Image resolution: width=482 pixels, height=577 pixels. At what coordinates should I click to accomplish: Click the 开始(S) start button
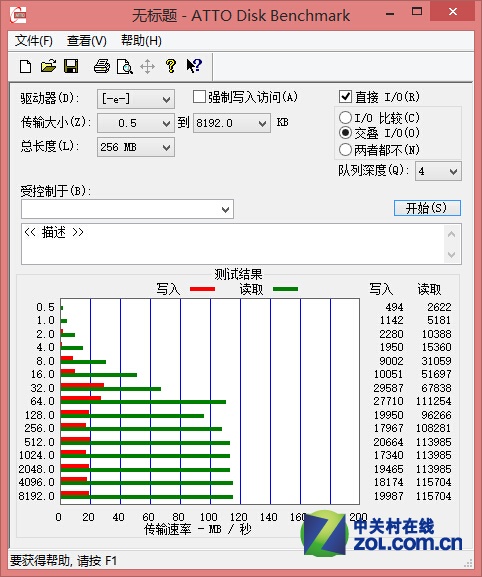click(427, 208)
